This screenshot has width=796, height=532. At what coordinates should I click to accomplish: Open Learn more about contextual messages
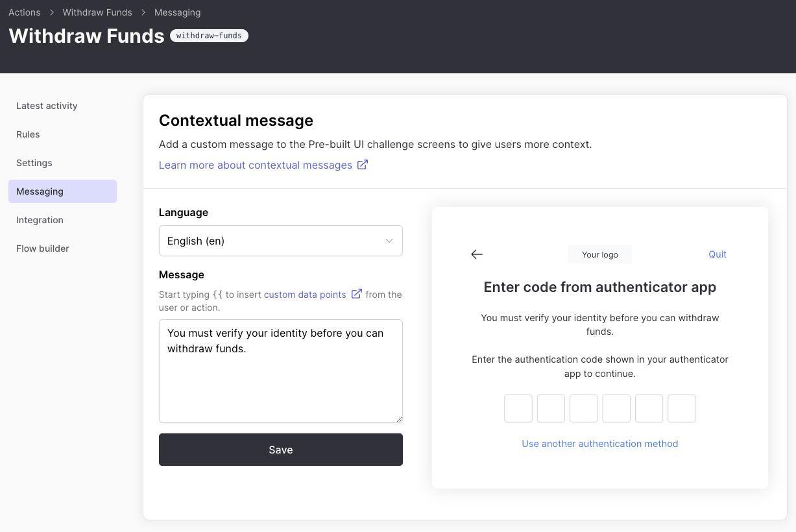click(x=256, y=165)
